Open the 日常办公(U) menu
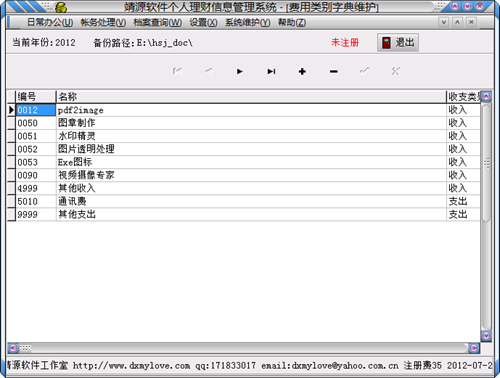Viewport: 500px width, 378px height. (50, 23)
